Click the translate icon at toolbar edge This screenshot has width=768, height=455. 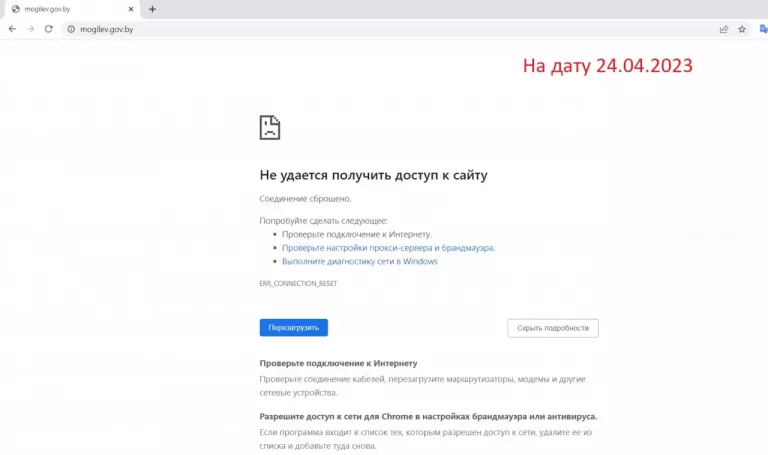click(763, 30)
